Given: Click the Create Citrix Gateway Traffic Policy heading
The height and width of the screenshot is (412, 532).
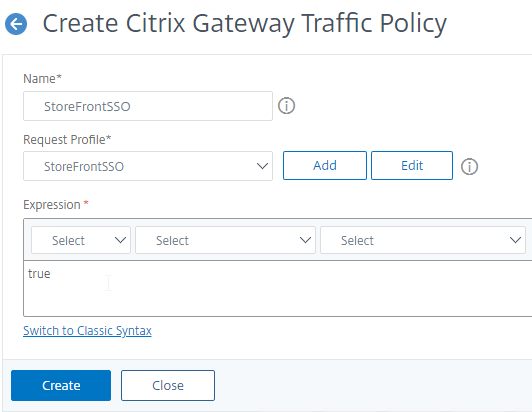Looking at the screenshot, I should [245, 24].
